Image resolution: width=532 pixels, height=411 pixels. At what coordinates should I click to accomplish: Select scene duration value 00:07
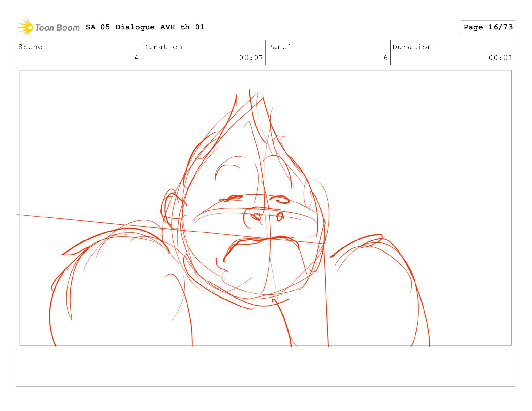pos(251,58)
